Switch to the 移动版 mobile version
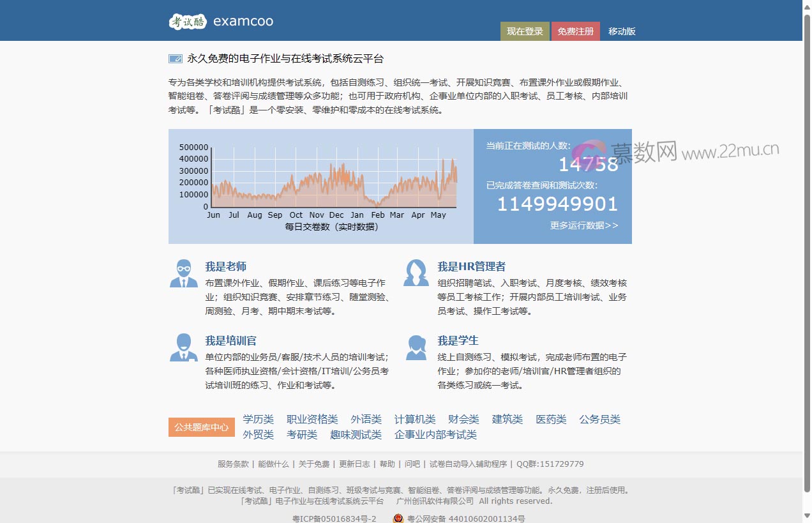Viewport: 812px width, 523px height. point(622,31)
